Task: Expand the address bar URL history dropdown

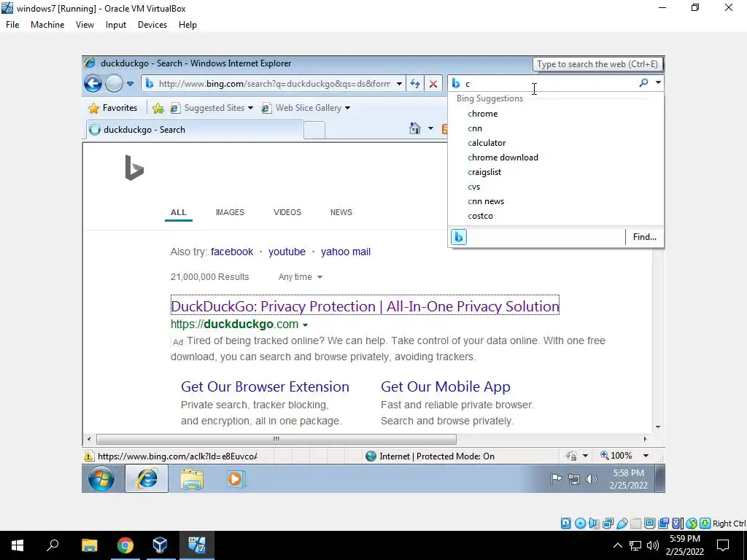Action: point(399,84)
